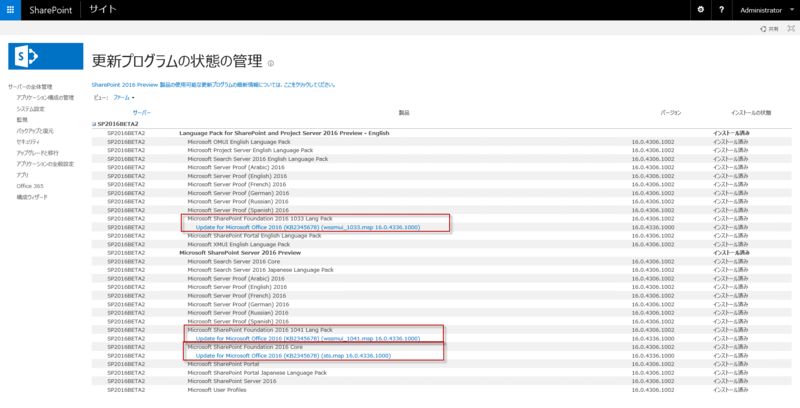Open the wssmui_1033.msp update link
The width and height of the screenshot is (800, 408).
pyautogui.click(x=308, y=227)
